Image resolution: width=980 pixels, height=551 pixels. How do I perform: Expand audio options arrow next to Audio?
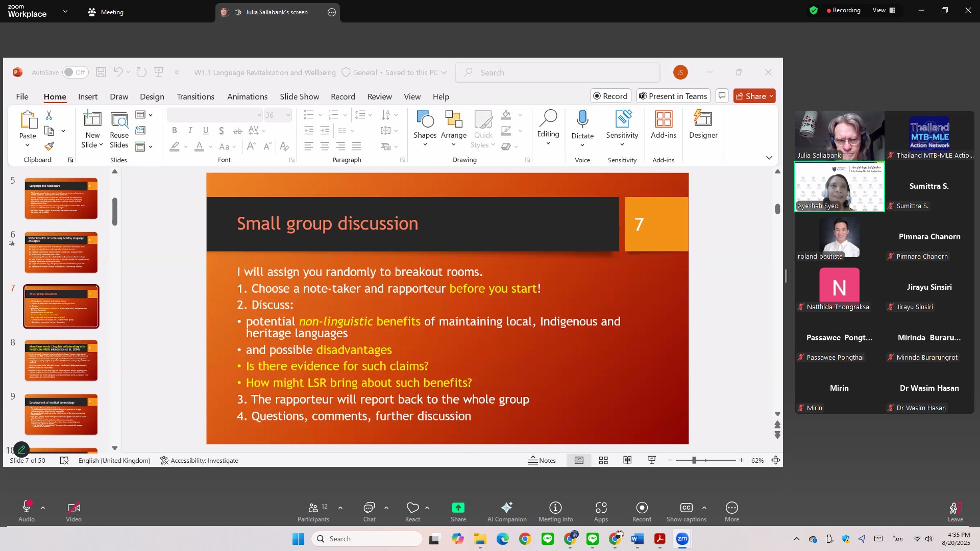click(43, 508)
